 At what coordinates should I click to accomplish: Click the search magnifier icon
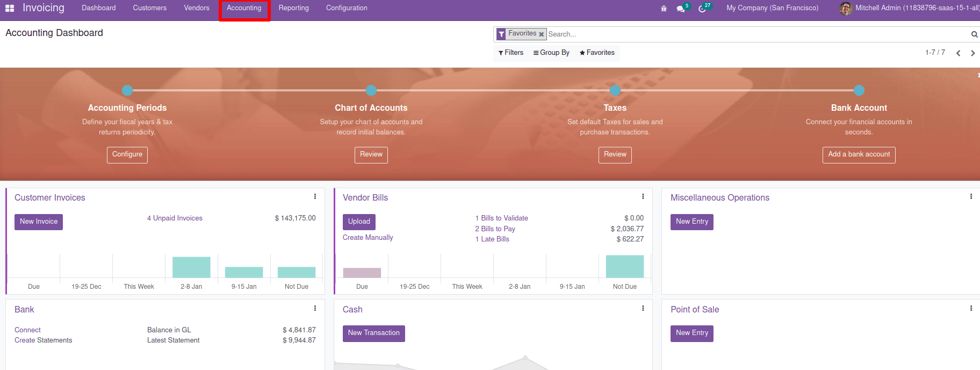click(974, 34)
